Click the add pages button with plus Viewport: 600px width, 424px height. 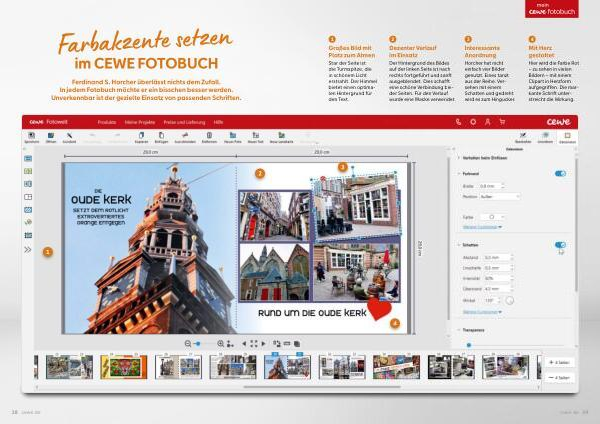point(559,362)
